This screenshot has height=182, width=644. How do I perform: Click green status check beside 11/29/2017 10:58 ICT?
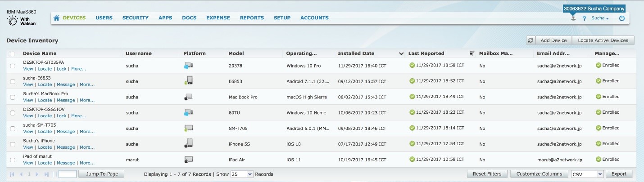pos(412,159)
